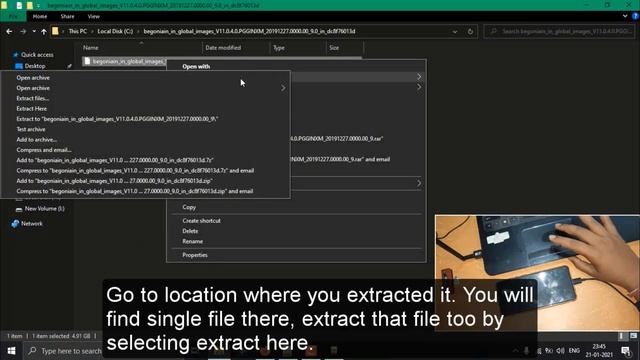Expand the ribbon with the chevron
Image resolution: width=640 pixels, height=360 pixels.
(625, 16)
